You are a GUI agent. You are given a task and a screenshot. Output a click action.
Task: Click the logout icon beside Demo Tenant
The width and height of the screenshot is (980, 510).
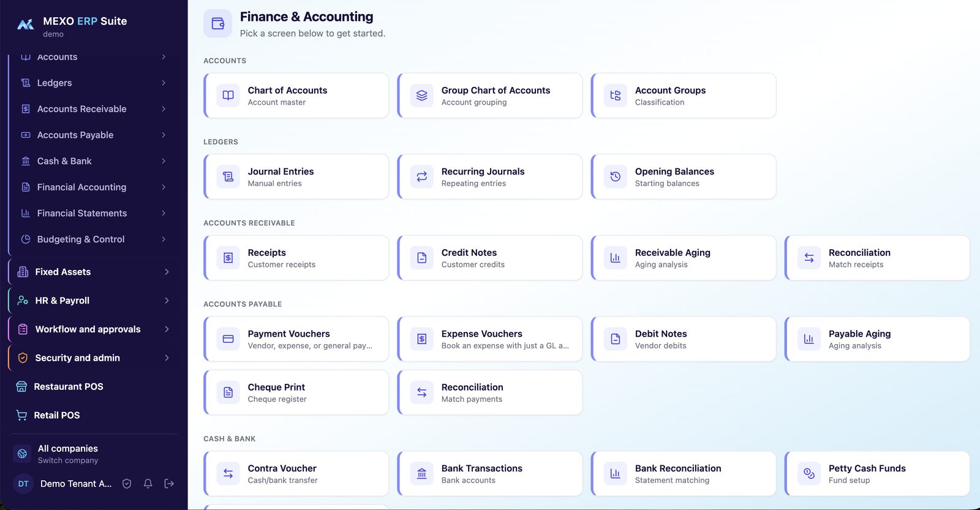[169, 484]
